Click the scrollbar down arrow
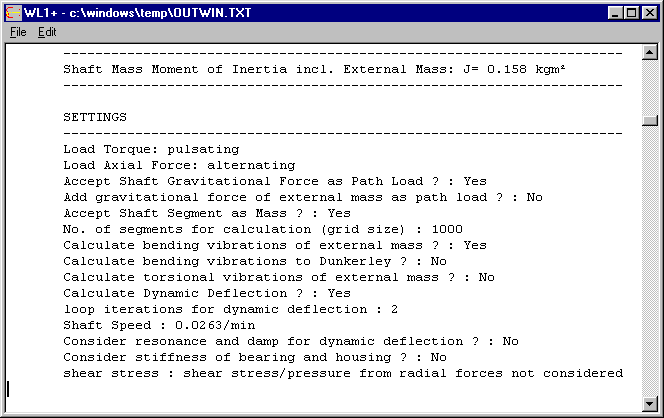664x418 pixels. pyautogui.click(x=650, y=402)
